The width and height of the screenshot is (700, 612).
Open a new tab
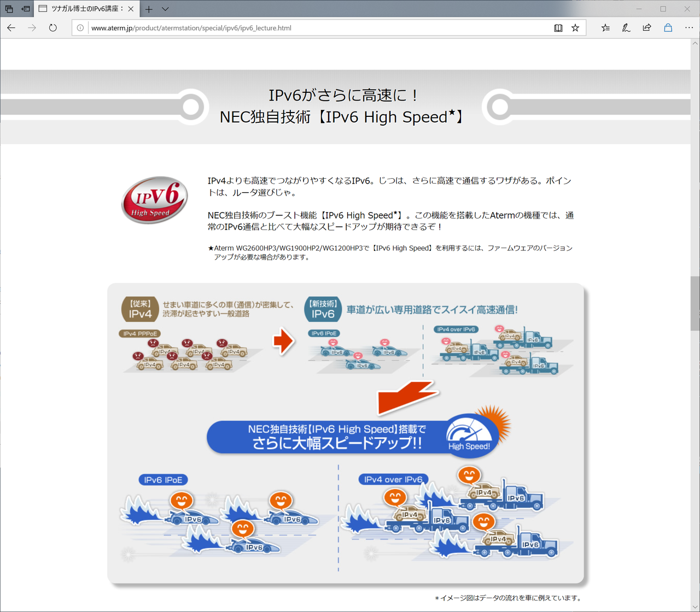coord(149,9)
